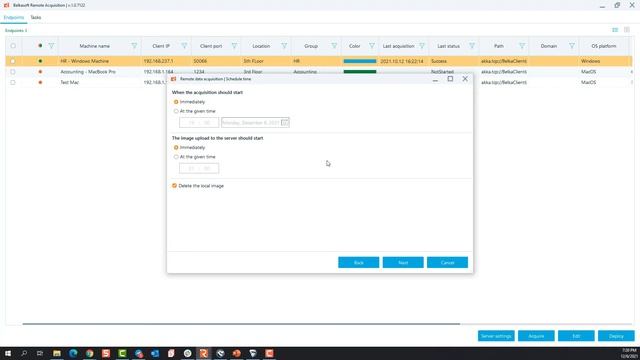Screen dimensions: 640x360
Task: Click Back in the schedule dialog
Action: click(x=358, y=262)
